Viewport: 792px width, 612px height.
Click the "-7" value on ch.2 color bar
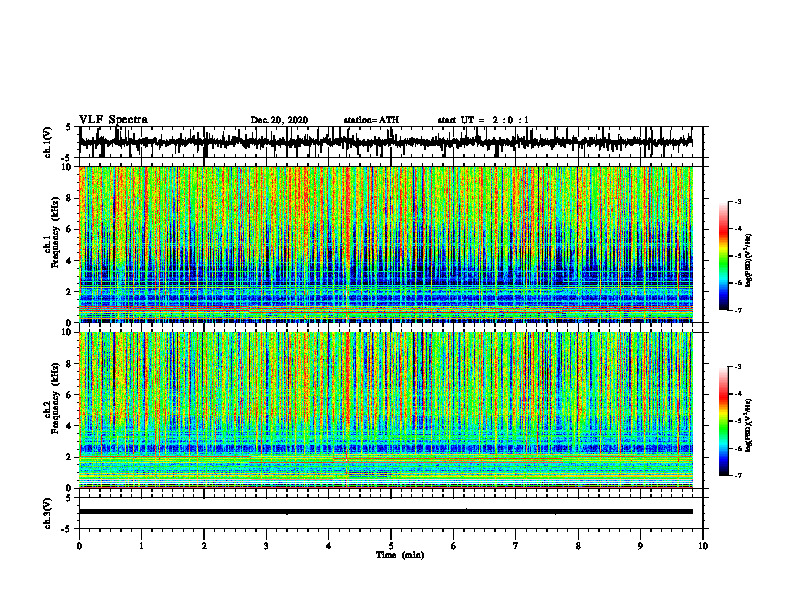(737, 475)
